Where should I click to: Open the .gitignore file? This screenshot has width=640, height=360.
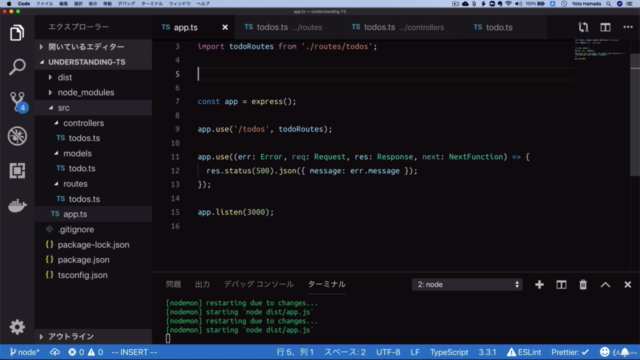(x=93, y=229)
